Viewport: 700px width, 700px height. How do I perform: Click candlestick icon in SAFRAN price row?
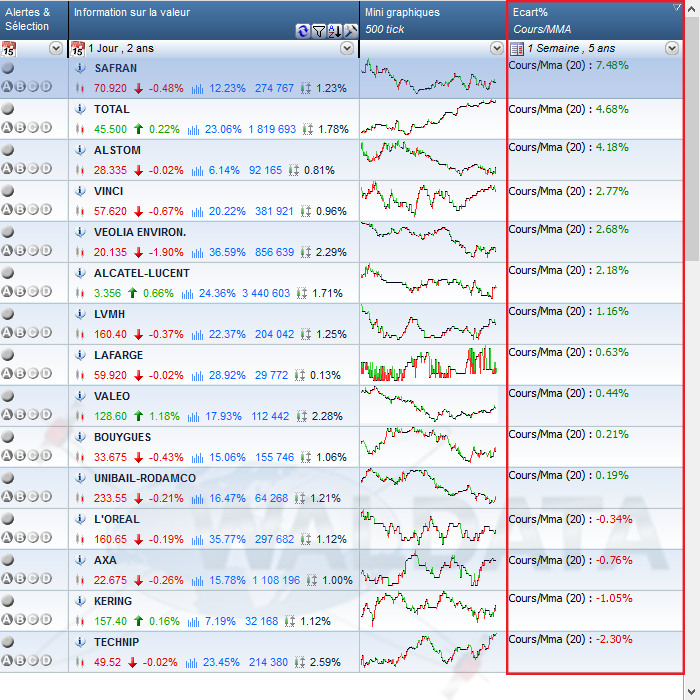pyautogui.click(x=80, y=88)
